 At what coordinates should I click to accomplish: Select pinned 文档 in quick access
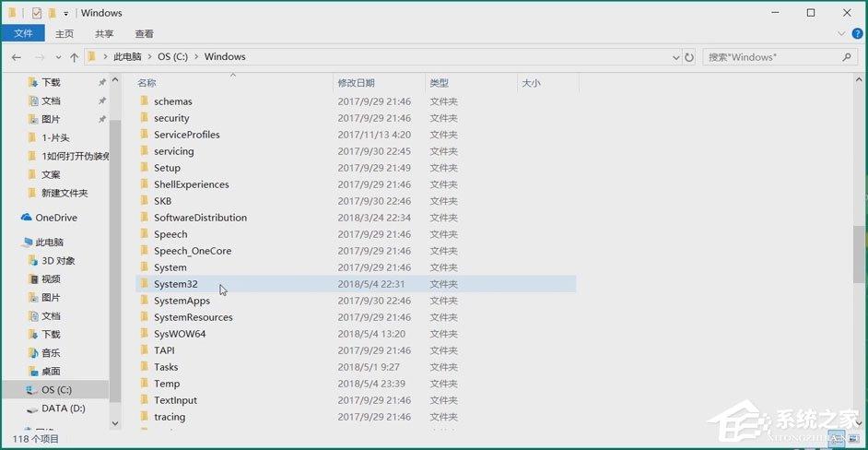51,101
